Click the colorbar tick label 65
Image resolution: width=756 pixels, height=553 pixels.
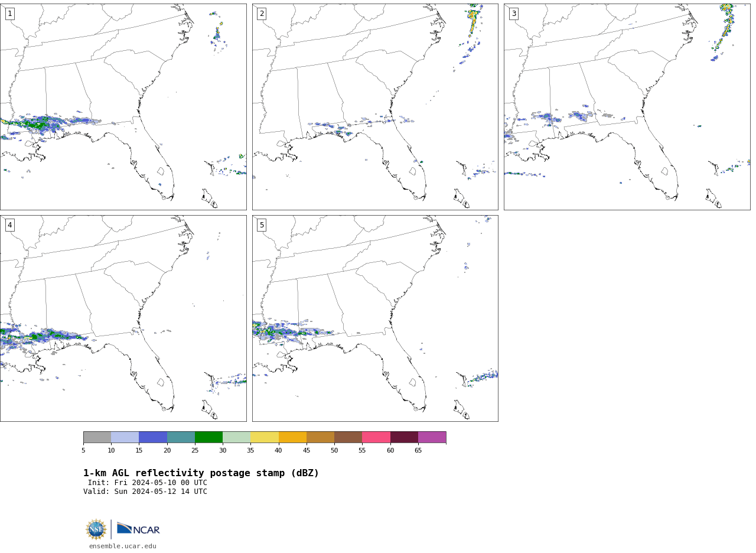tap(418, 451)
